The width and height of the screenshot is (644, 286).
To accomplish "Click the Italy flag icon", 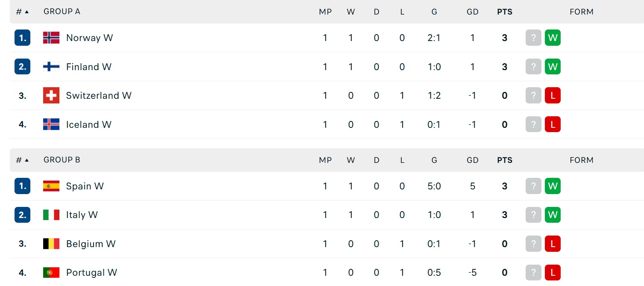I will [51, 215].
